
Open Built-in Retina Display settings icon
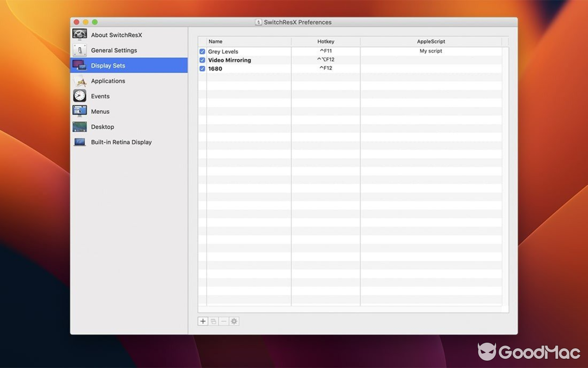pos(79,142)
